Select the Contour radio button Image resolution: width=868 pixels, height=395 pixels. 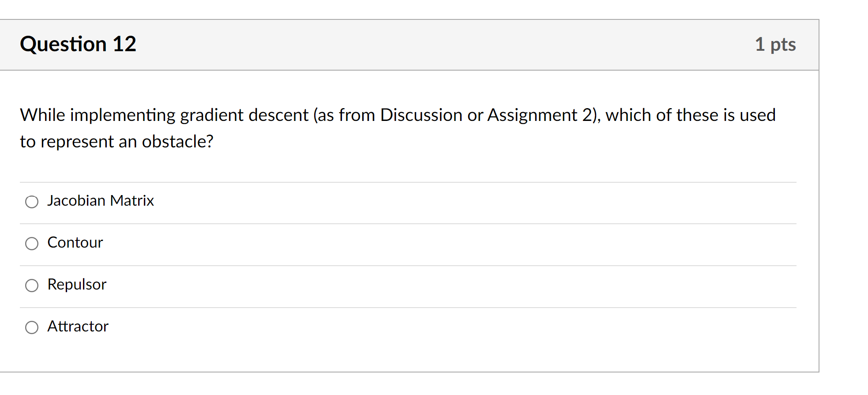(31, 243)
